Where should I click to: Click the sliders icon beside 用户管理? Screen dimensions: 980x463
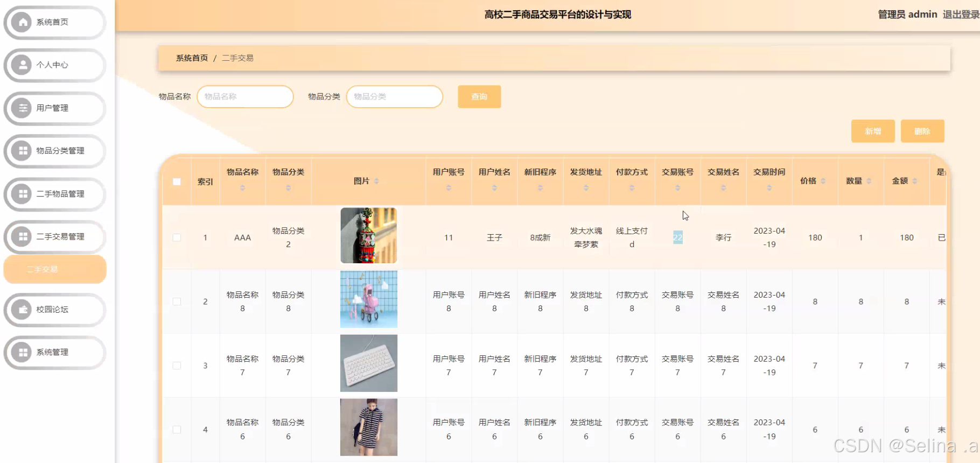22,108
